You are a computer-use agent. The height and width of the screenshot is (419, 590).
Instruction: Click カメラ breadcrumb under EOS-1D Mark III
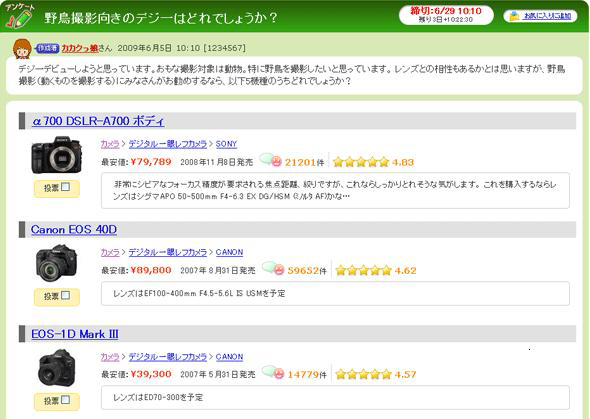coord(110,357)
